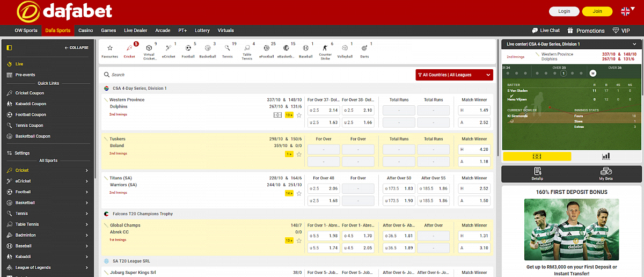Open the Live Dealer menu item
The width and height of the screenshot is (644, 277).
[x=135, y=31]
